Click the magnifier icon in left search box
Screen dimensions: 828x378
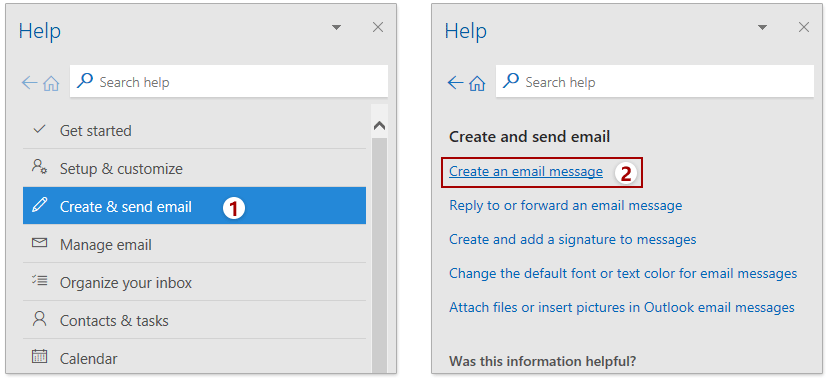point(84,81)
